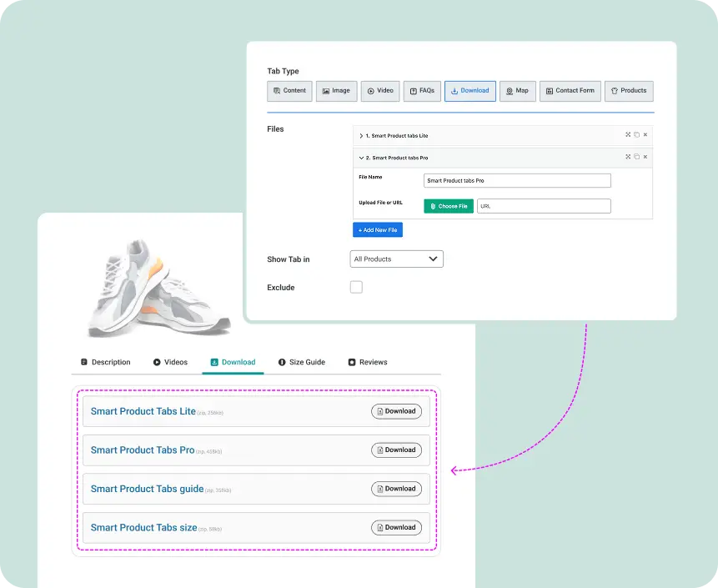Viewport: 718px width, 588px height.
Task: Remove the Smart Product tabs Lite file
Action: (645, 135)
